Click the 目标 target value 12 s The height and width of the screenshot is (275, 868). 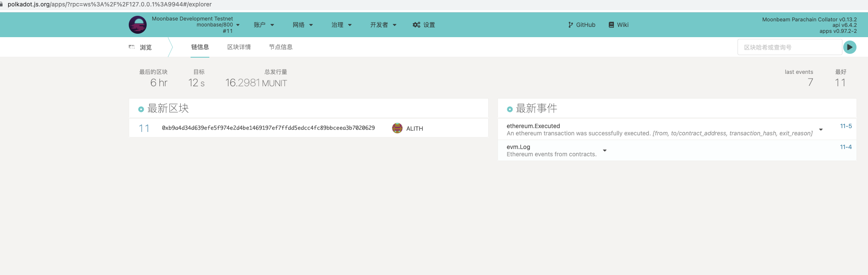pos(197,83)
